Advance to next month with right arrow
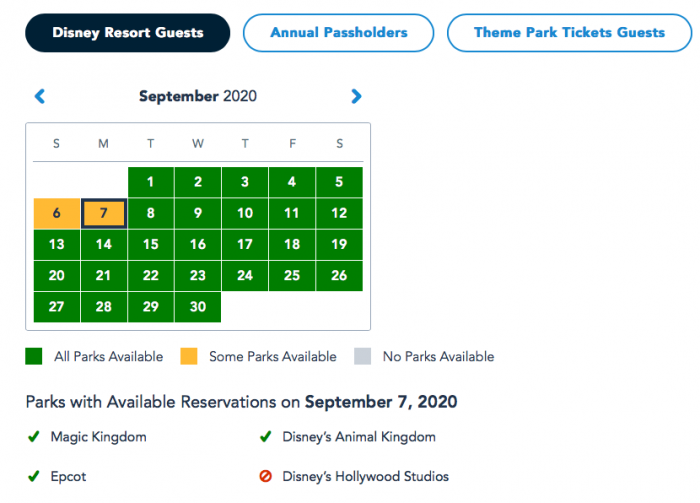 point(356,97)
